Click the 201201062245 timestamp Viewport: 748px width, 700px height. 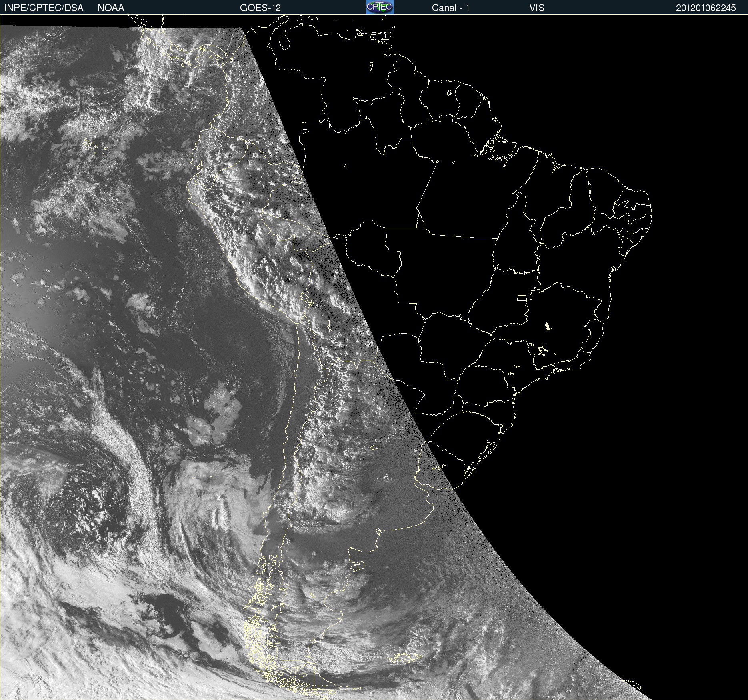pyautogui.click(x=706, y=8)
